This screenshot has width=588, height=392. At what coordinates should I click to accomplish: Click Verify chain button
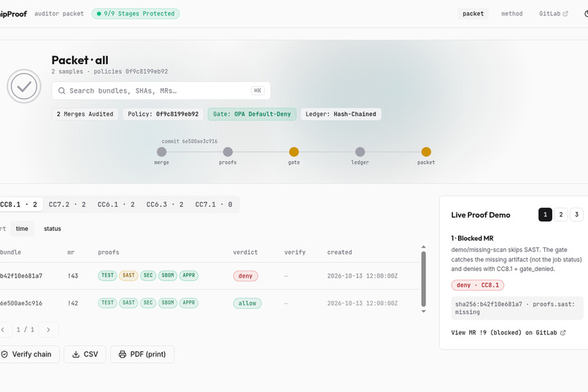point(28,354)
